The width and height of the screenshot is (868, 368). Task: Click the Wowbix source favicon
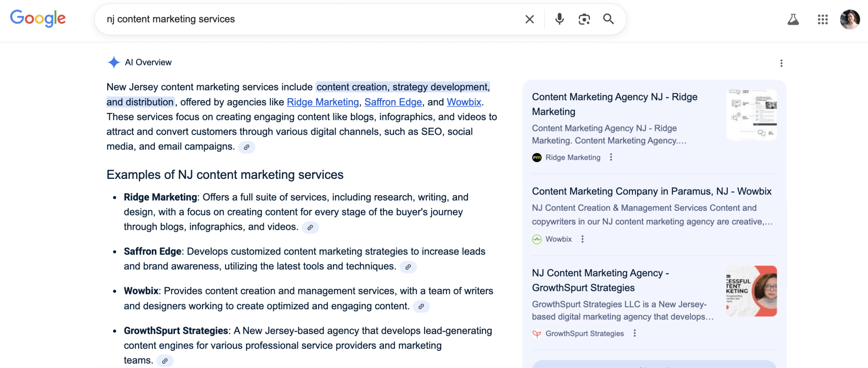537,239
